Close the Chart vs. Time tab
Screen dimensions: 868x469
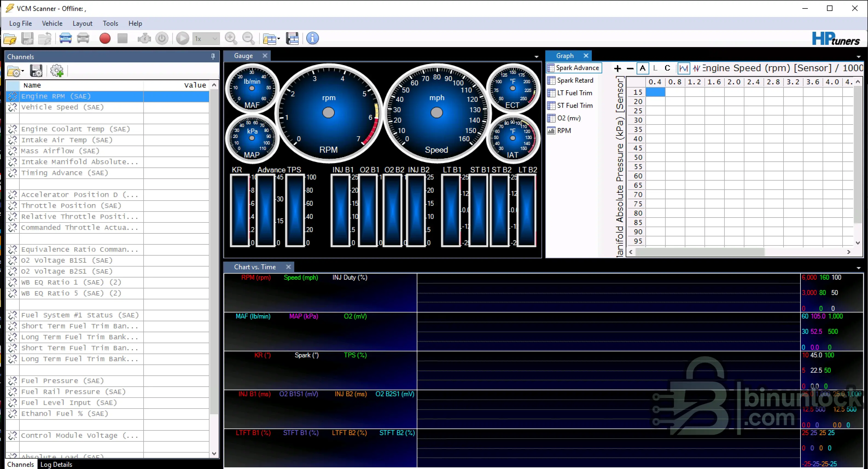(x=288, y=267)
